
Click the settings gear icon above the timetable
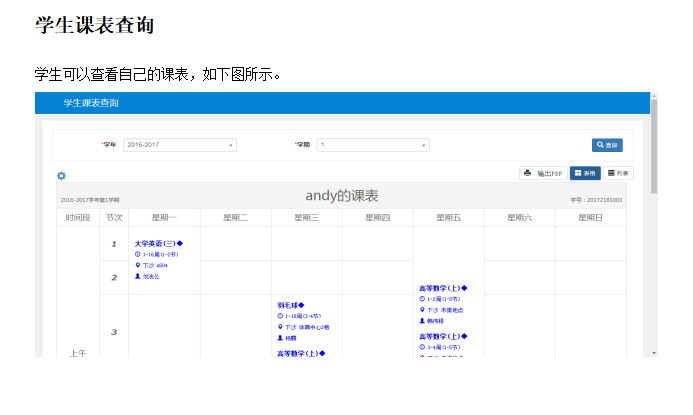tap(61, 176)
